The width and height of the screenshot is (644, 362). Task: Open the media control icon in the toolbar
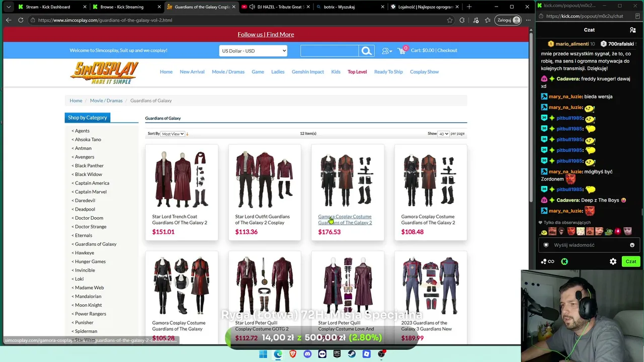[x=475, y=20]
